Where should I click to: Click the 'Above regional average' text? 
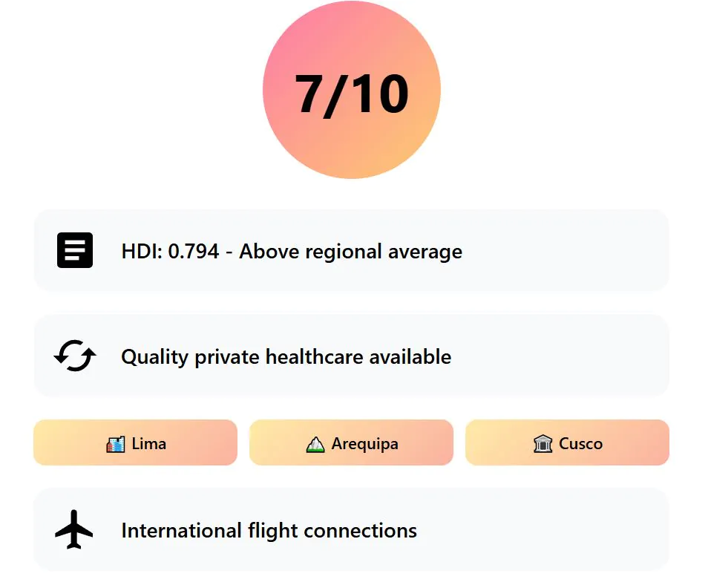[x=351, y=252]
